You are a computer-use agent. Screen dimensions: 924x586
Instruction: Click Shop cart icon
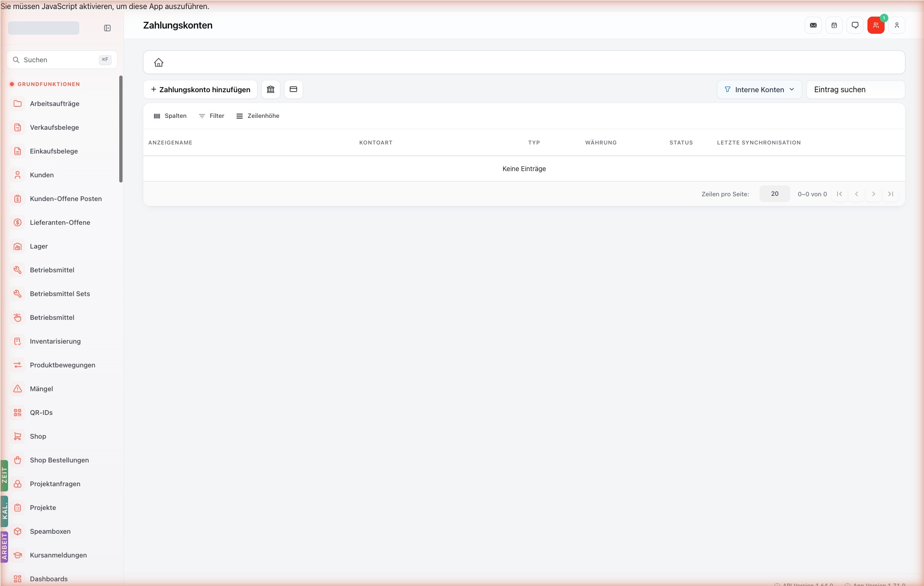tap(18, 436)
